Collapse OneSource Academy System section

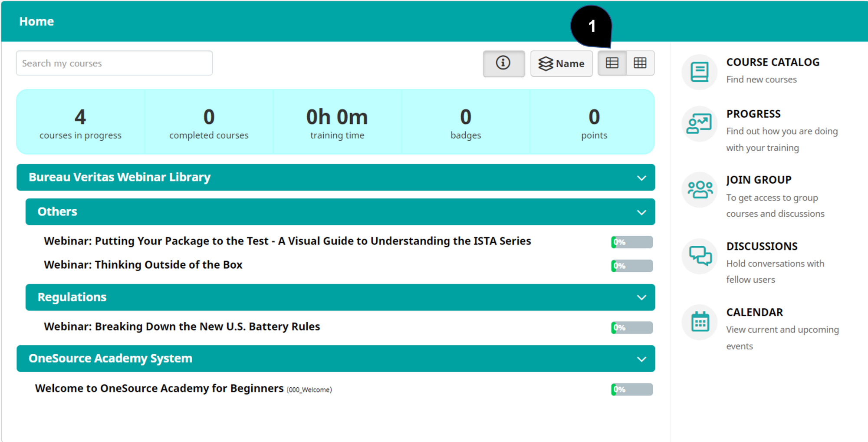[641, 359]
